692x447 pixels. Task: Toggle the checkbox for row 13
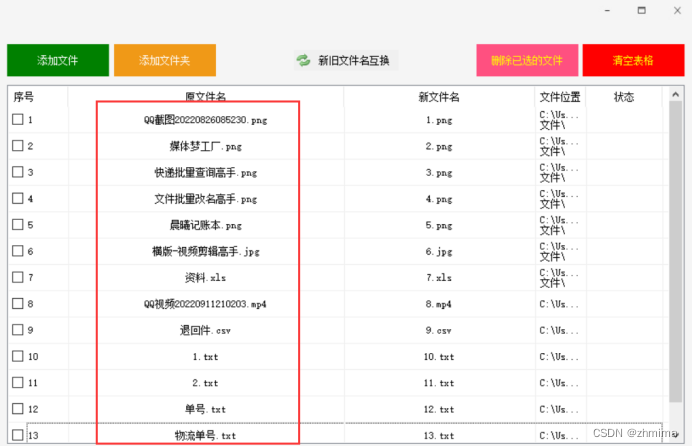coord(18,435)
